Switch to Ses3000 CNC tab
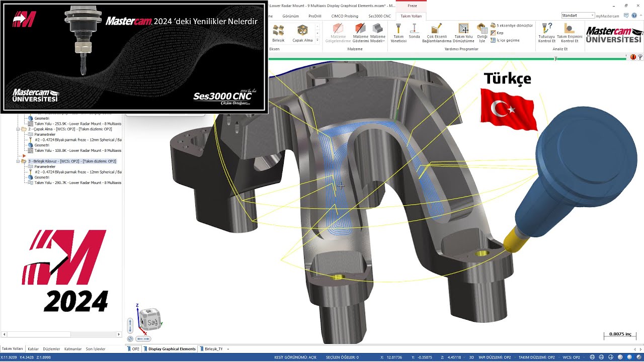This screenshot has height=362, width=644. (379, 16)
